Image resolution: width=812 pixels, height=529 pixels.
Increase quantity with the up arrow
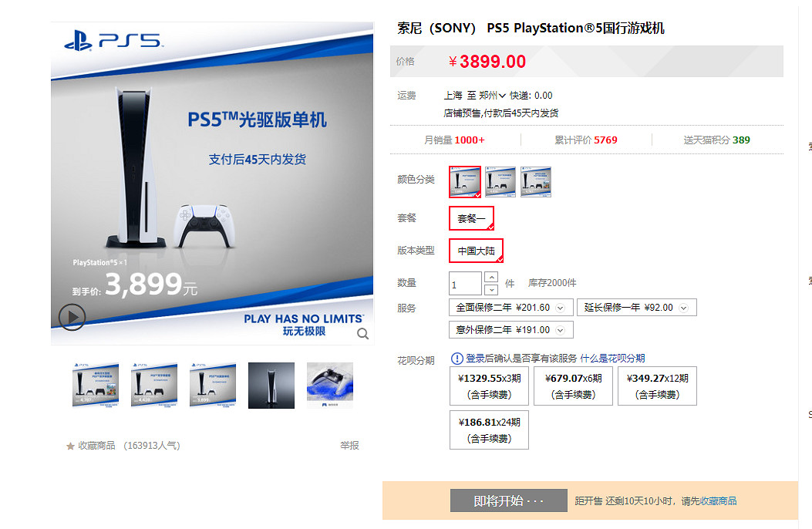(491, 278)
